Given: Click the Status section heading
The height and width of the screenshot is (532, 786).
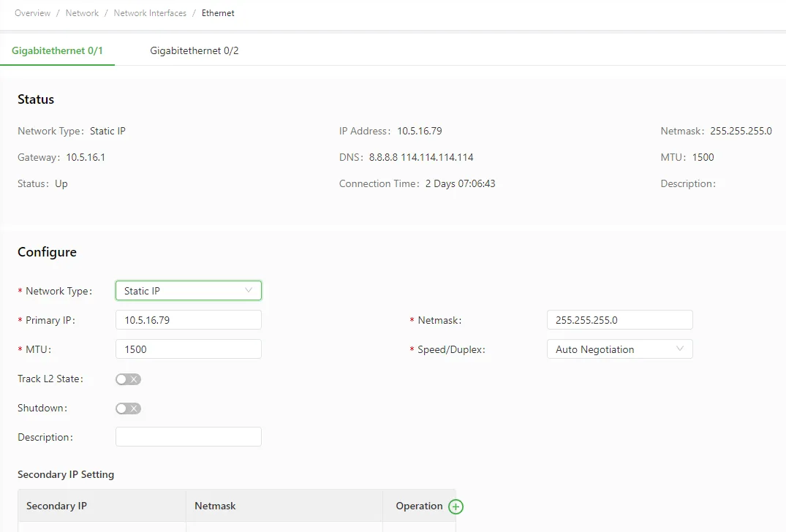Looking at the screenshot, I should click(36, 99).
